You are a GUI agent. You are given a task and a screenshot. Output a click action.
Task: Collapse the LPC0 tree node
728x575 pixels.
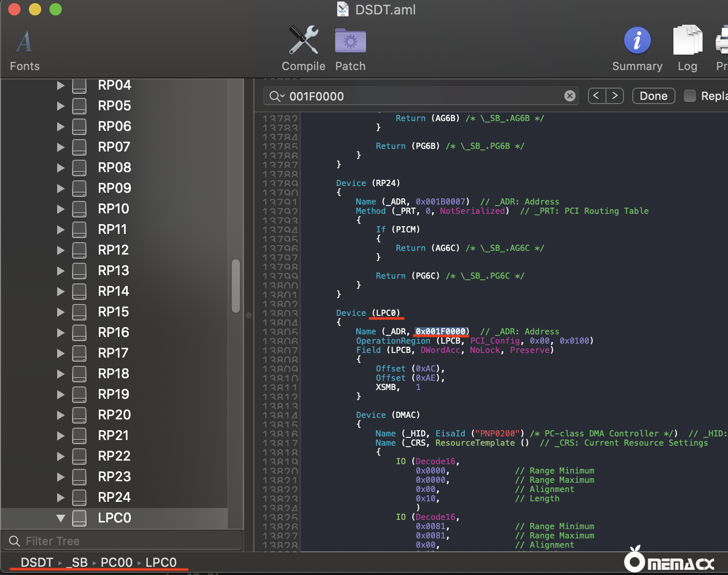pyautogui.click(x=61, y=518)
